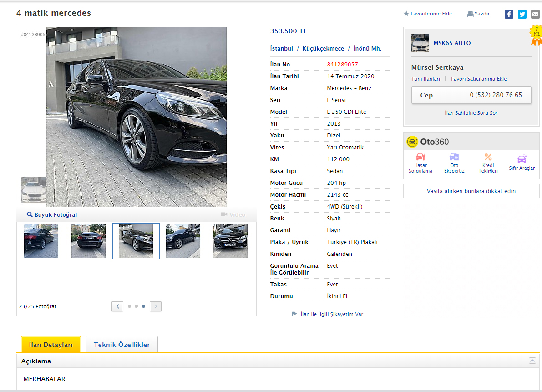Open MSK65 AUTO store link

click(x=452, y=43)
